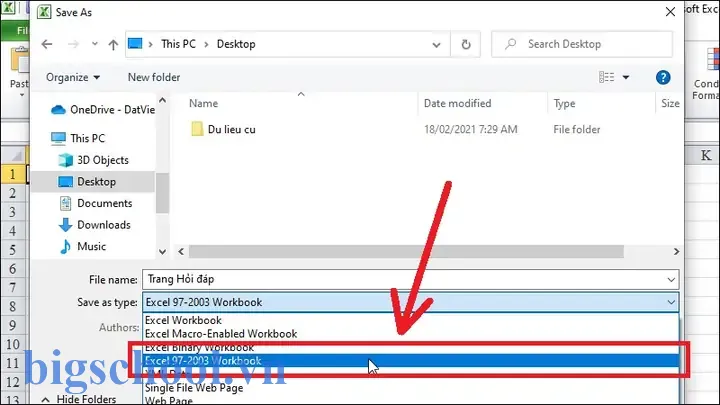Image resolution: width=720 pixels, height=405 pixels.
Task: Sort files by Date modified column
Action: (457, 103)
